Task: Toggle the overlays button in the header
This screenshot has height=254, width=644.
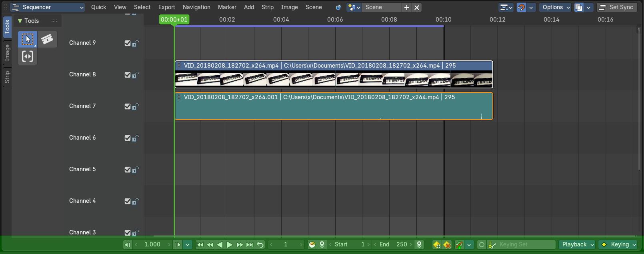Action: 579,7
